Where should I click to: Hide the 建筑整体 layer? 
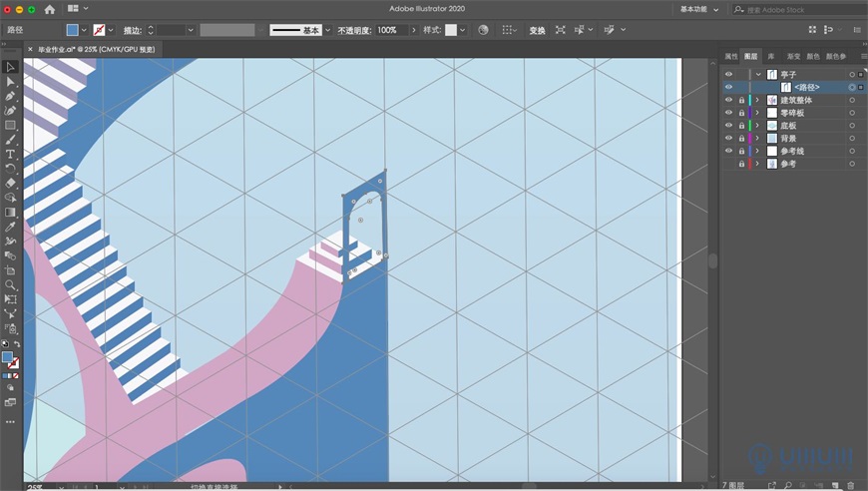[728, 100]
